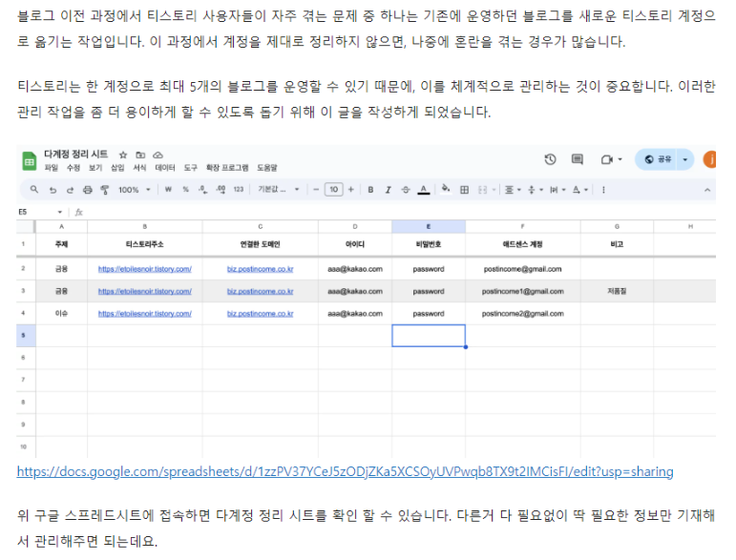The image size is (736, 560).
Task: Select row 5 header
Action: pyautogui.click(x=26, y=336)
